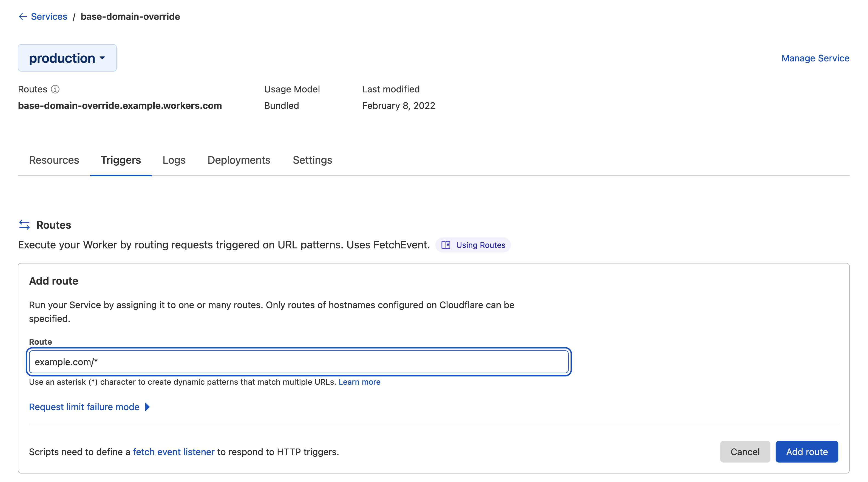Stay on the Triggers tab
The height and width of the screenshot is (482, 868).
click(121, 160)
